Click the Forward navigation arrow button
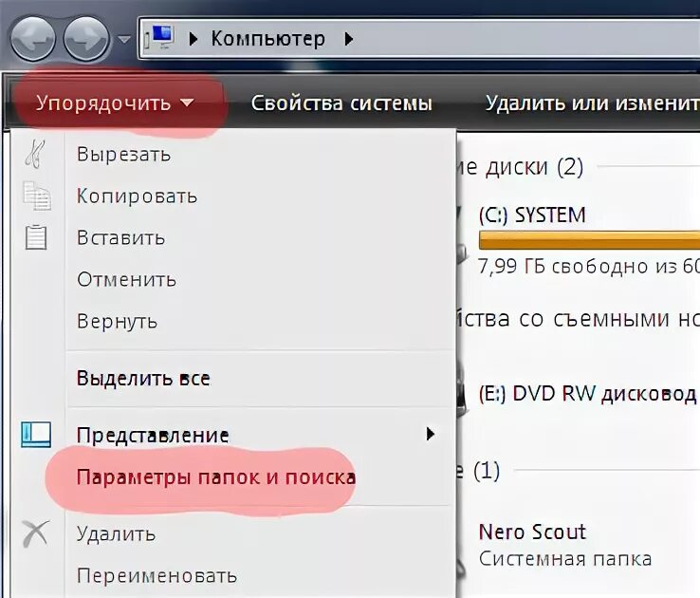 86,38
